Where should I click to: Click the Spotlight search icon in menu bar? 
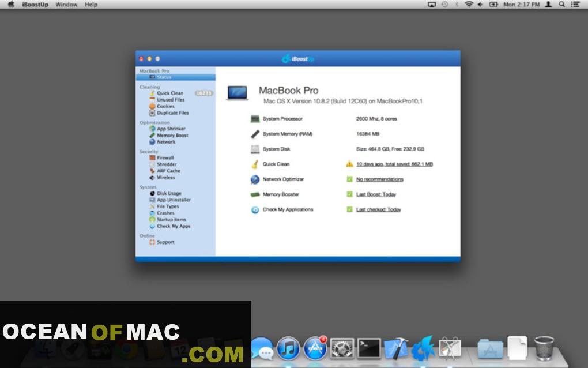(x=561, y=5)
